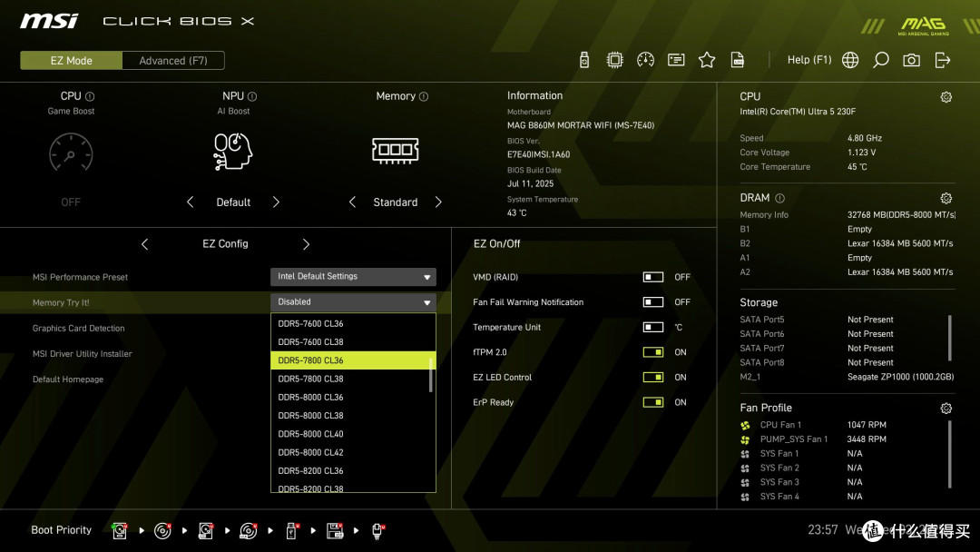Show info tooltip next to CPU label
980x552 pixels.
tap(90, 96)
